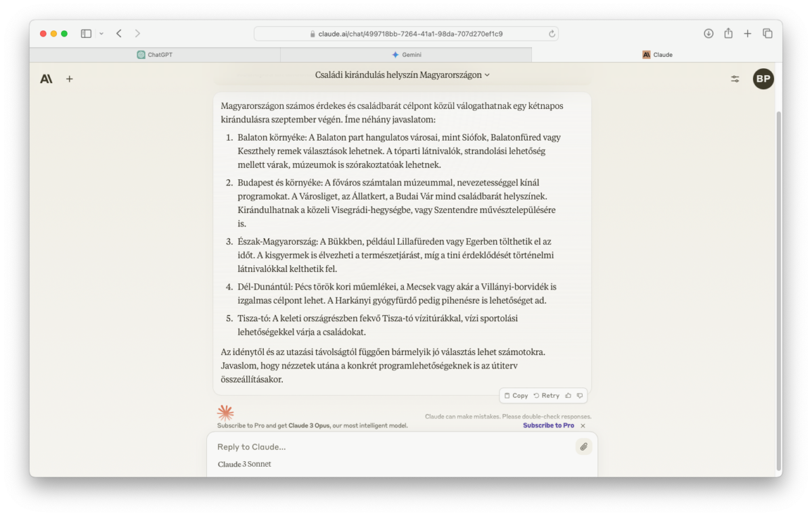
Task: Switch to the Gemini tab
Action: point(406,55)
